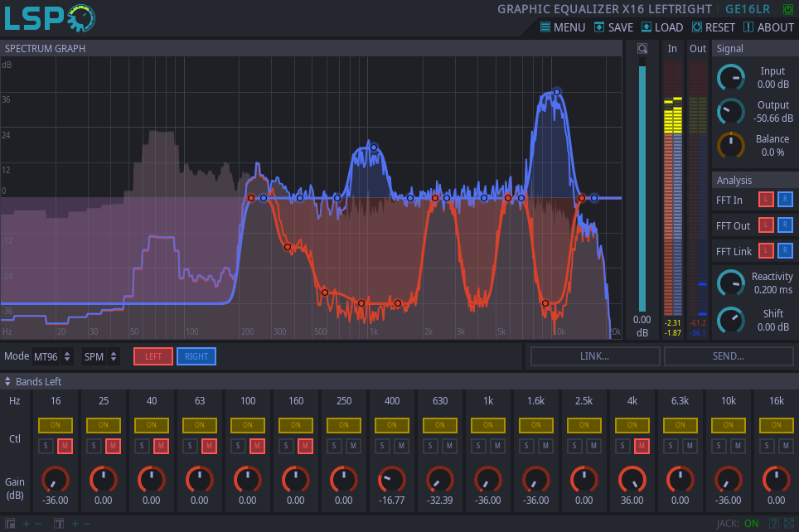The height and width of the screenshot is (532, 799).
Task: Open the Mode MT96 selector
Action: coord(52,356)
